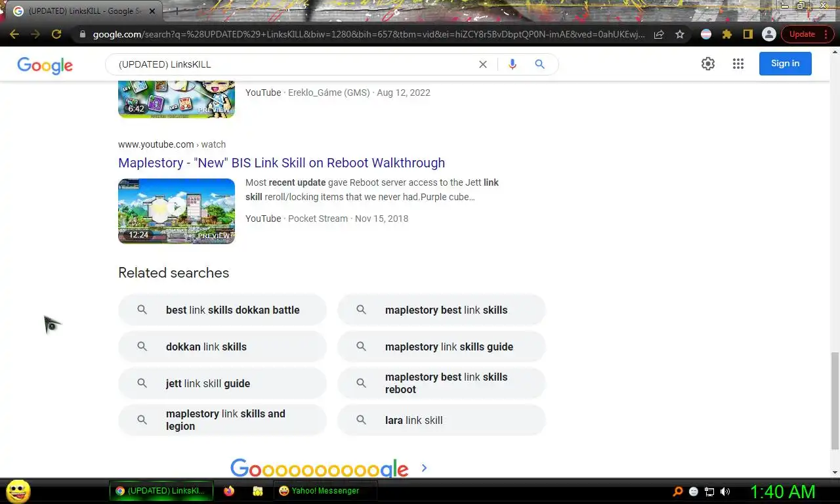Search related: dokkan link skills
Image resolution: width=840 pixels, height=504 pixels.
[x=222, y=346]
